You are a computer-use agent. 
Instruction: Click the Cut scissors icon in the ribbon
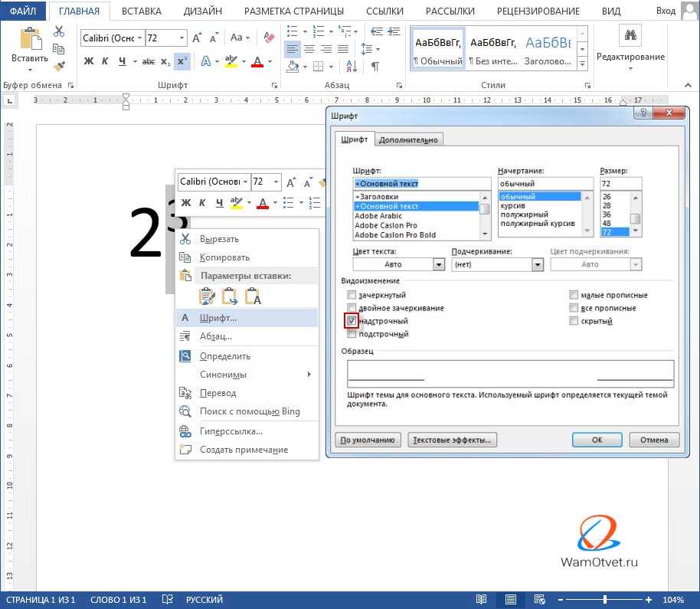click(60, 31)
